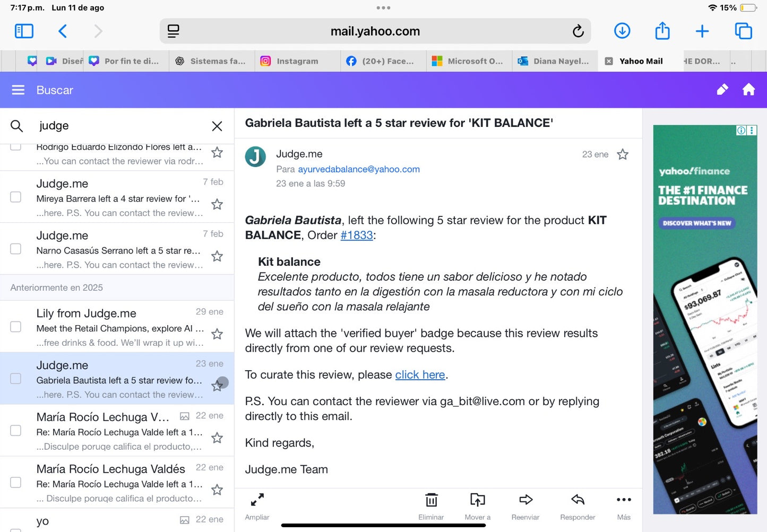Add new Safari tab with plus
The width and height of the screenshot is (767, 532).
(x=702, y=31)
